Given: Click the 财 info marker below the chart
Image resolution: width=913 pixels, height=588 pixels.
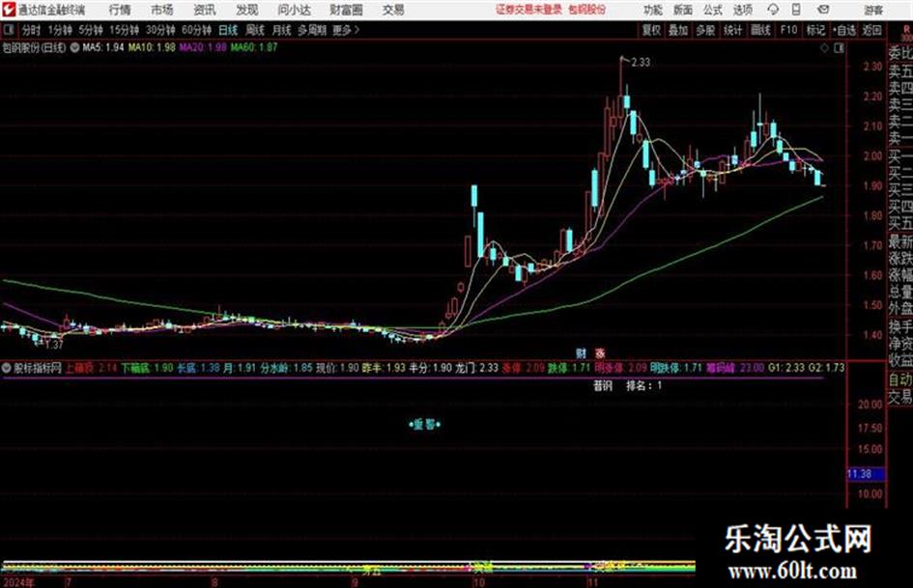Looking at the screenshot, I should [581, 353].
